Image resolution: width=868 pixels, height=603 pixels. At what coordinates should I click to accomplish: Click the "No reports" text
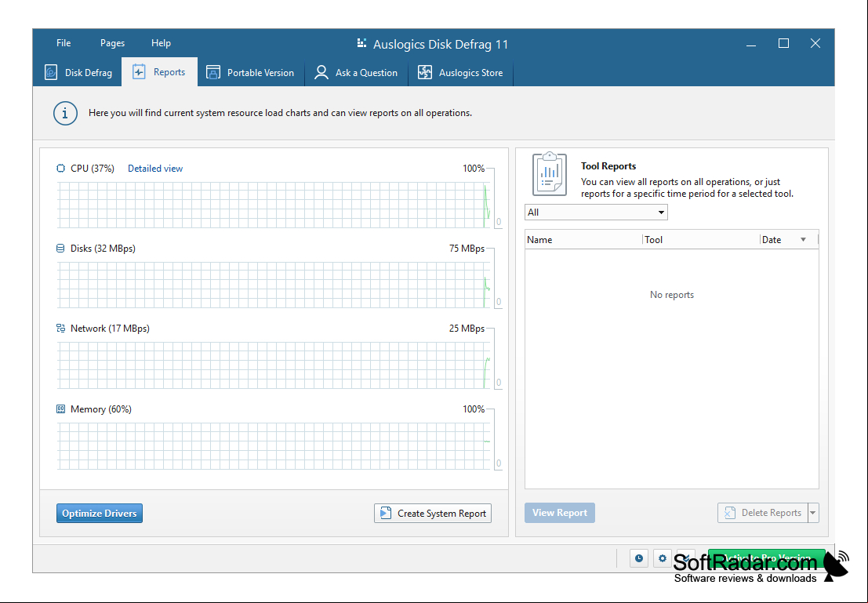pyautogui.click(x=672, y=295)
